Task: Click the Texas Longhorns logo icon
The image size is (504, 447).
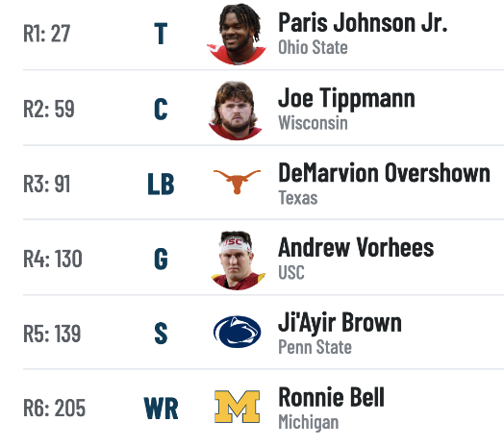Action: coord(238,182)
